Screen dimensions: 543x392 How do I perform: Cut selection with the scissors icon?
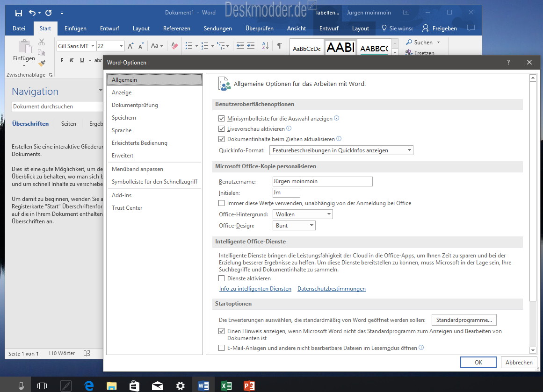pyautogui.click(x=42, y=42)
